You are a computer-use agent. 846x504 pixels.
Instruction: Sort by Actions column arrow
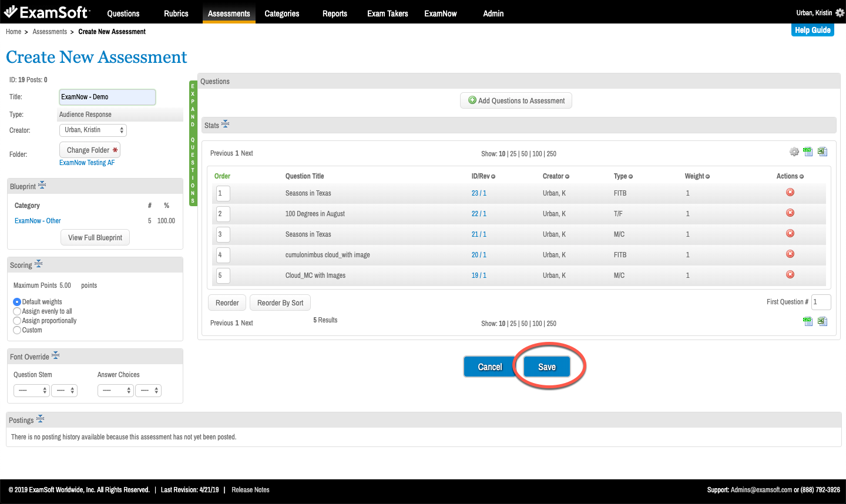(801, 177)
